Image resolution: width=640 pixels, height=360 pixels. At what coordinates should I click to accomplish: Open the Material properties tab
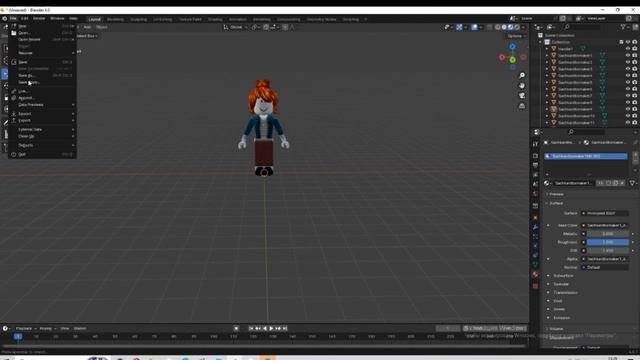536,274
